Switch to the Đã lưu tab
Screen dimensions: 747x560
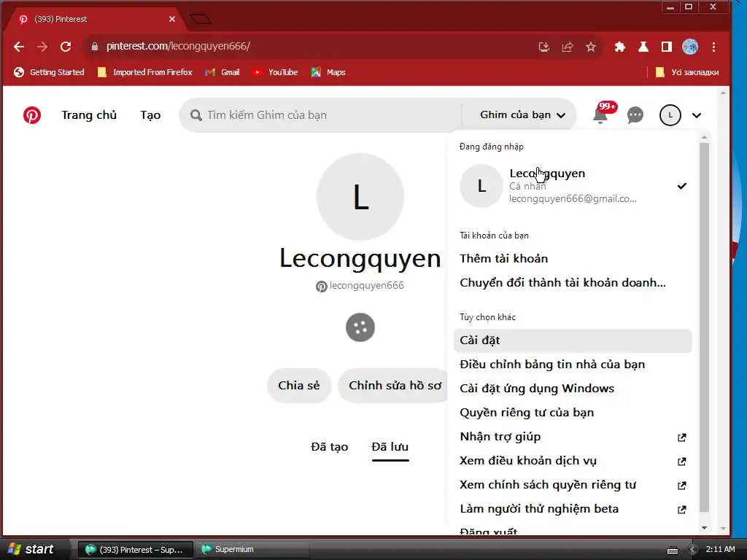[x=390, y=447]
